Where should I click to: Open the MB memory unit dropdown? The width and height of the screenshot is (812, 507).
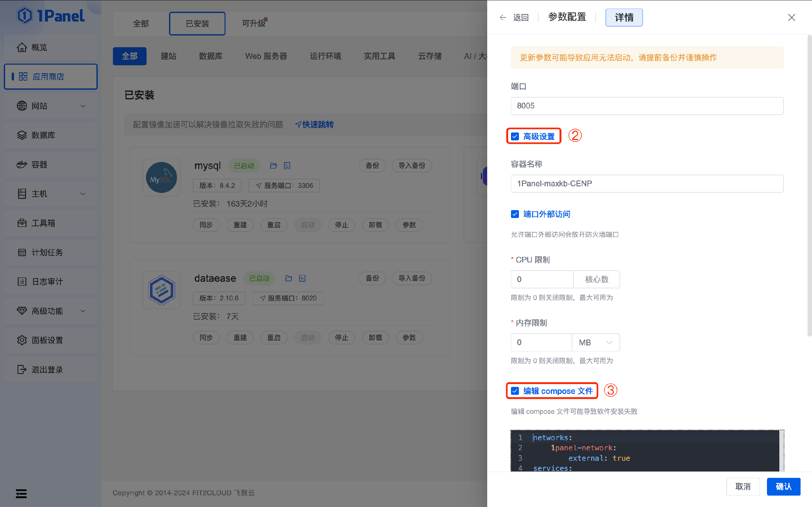pos(596,342)
